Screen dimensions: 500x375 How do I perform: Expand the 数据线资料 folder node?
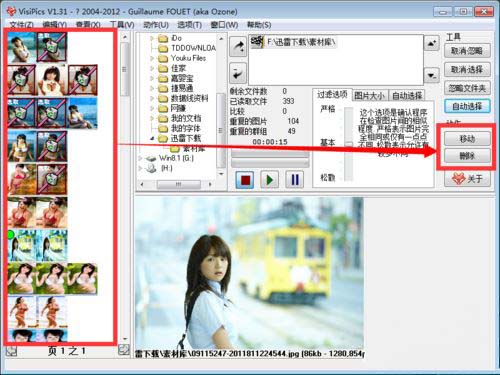click(152, 98)
